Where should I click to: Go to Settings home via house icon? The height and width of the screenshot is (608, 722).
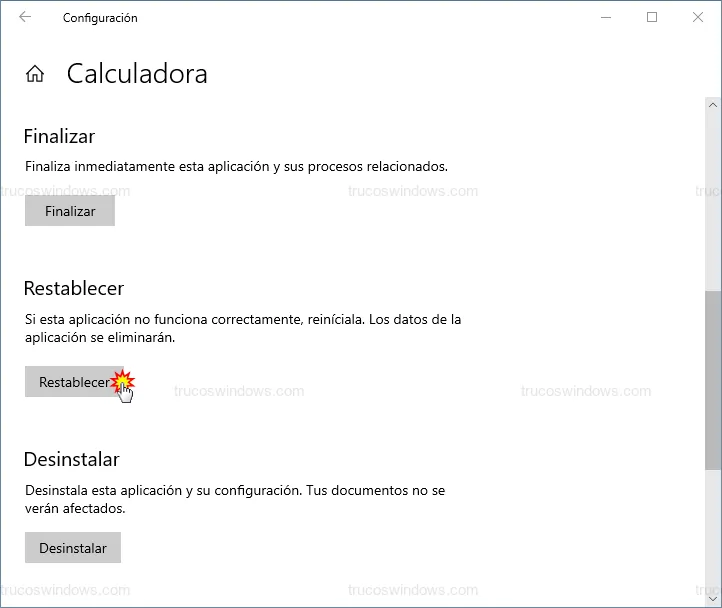(35, 74)
